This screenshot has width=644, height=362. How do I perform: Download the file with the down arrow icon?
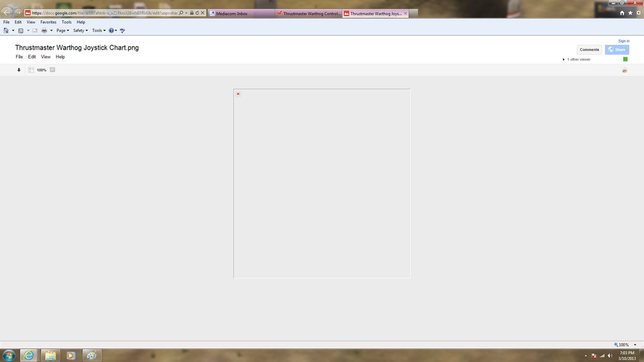[19, 70]
